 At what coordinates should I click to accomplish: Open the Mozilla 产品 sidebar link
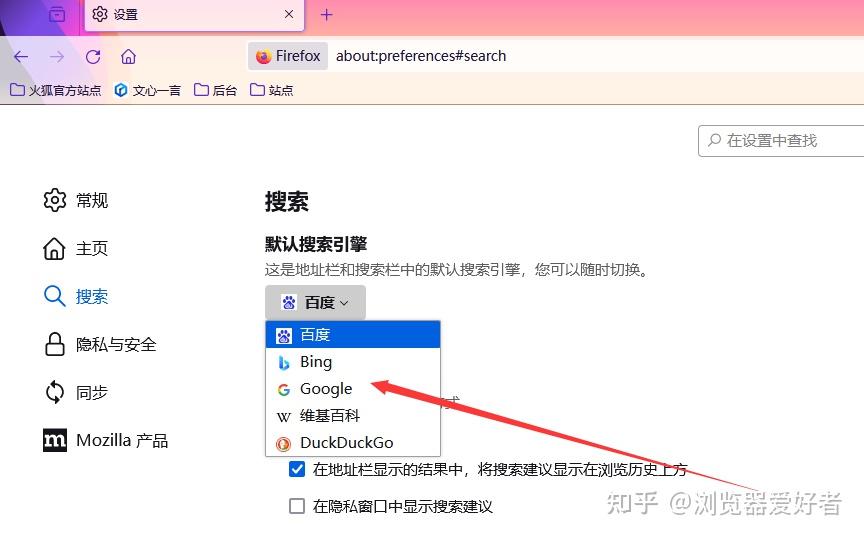click(x=106, y=440)
